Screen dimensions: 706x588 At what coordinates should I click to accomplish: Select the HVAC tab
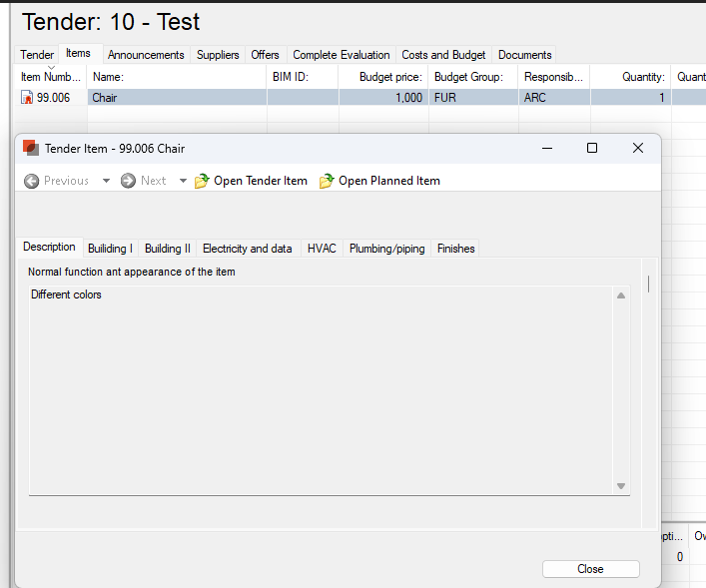(x=322, y=249)
